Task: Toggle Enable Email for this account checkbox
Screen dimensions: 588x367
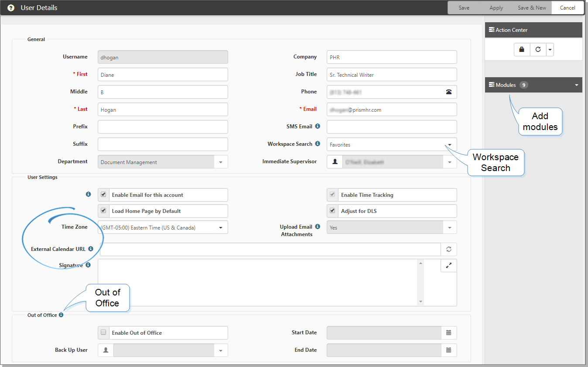Action: coord(103,195)
